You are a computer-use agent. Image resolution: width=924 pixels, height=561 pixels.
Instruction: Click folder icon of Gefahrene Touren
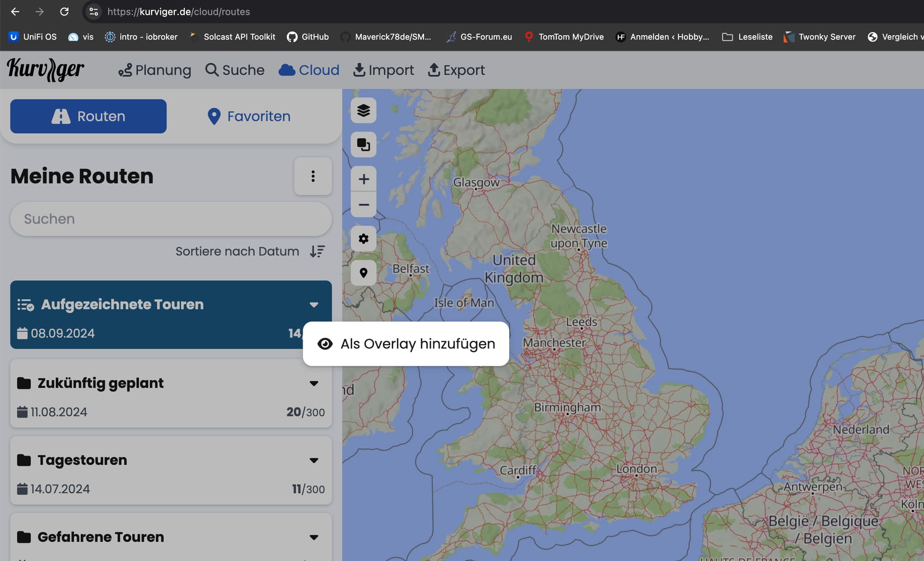point(24,537)
